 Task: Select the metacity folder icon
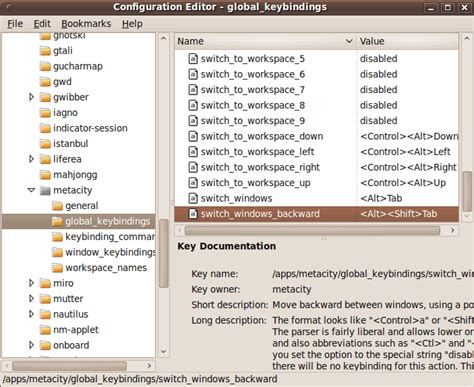click(x=45, y=190)
